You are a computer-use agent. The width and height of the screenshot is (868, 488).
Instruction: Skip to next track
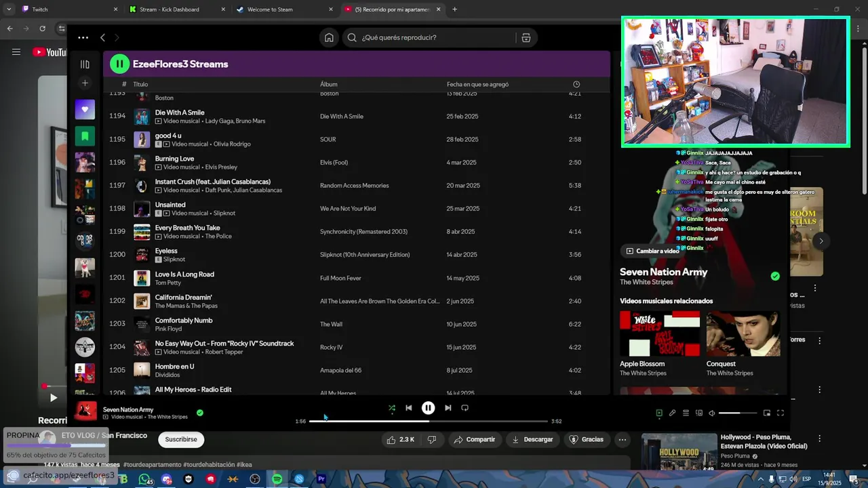click(448, 408)
